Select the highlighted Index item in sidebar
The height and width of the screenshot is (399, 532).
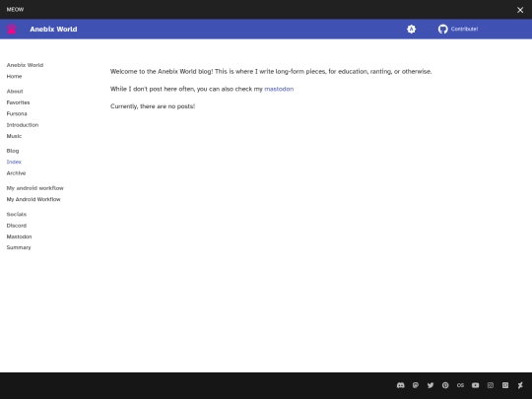(14, 162)
